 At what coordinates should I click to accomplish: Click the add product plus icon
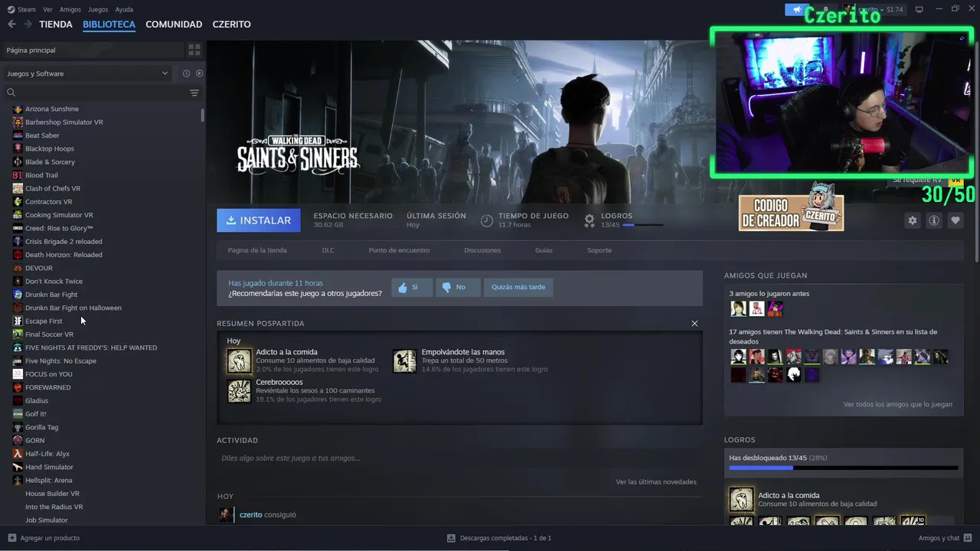point(11,538)
